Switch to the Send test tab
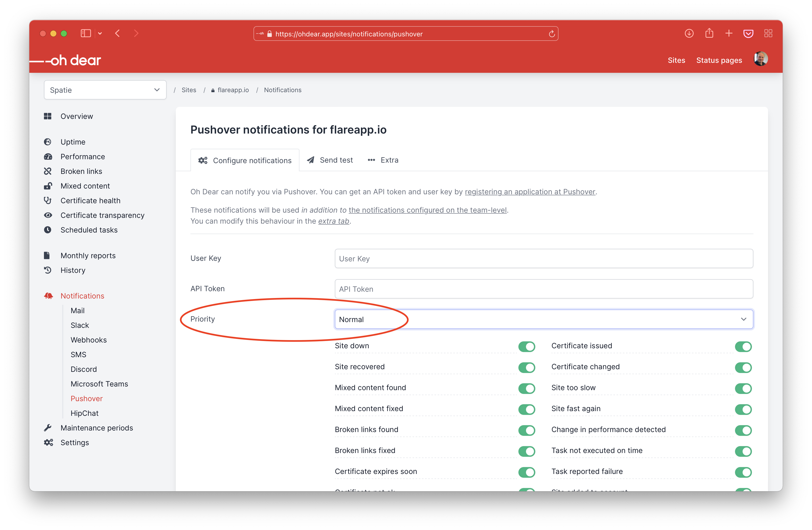 tap(330, 160)
